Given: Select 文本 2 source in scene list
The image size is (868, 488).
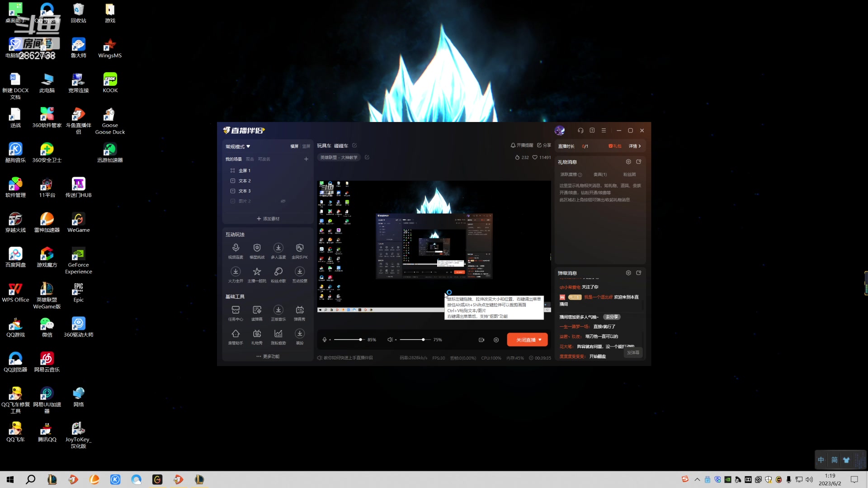Looking at the screenshot, I should (267, 181).
